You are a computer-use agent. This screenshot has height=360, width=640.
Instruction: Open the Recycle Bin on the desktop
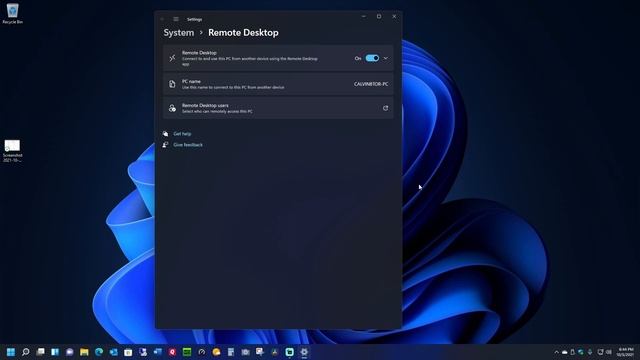tap(12, 13)
